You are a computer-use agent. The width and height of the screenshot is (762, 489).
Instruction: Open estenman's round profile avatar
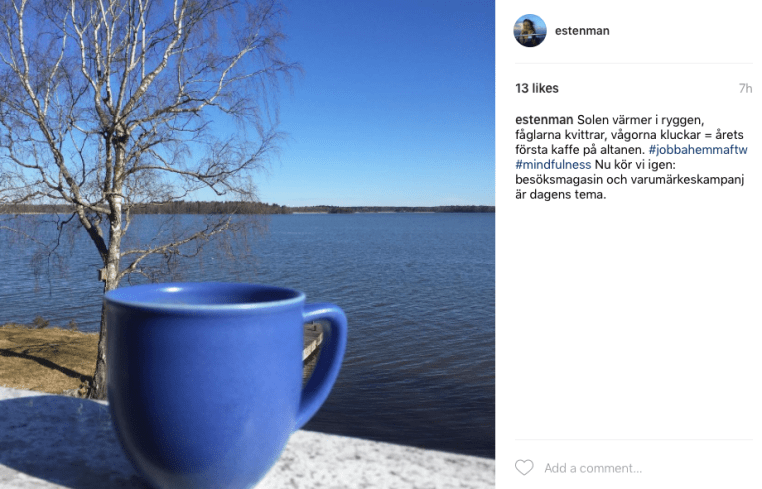tap(530, 31)
